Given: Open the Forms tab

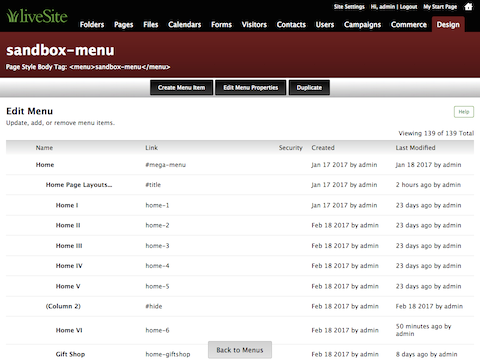Looking at the screenshot, I should 221,25.
